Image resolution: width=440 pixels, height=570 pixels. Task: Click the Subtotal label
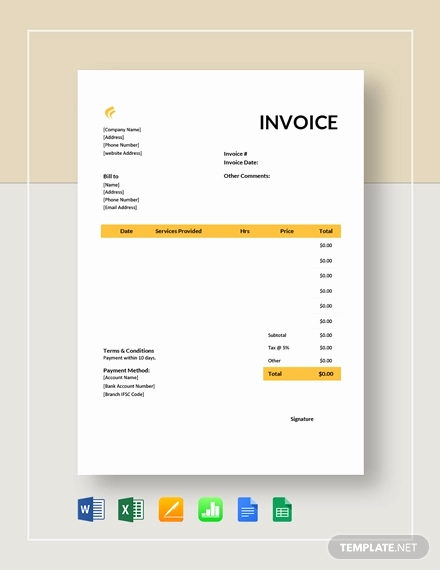click(277, 335)
